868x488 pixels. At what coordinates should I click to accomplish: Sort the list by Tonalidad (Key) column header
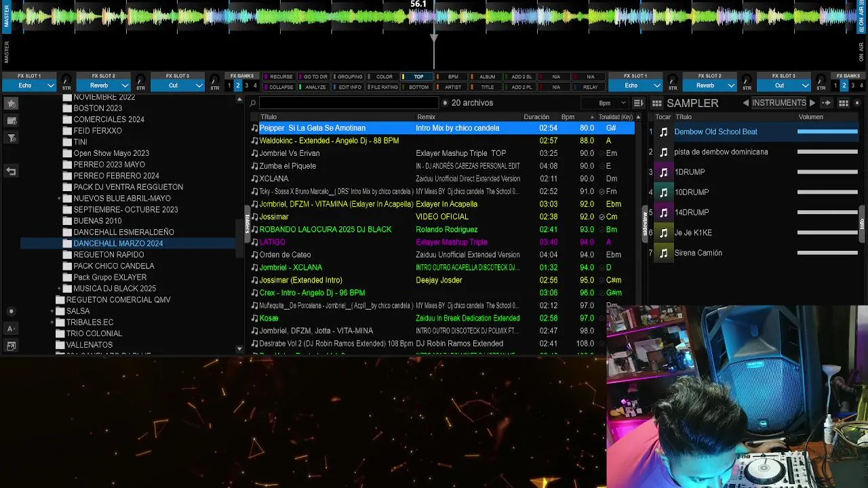pos(616,117)
